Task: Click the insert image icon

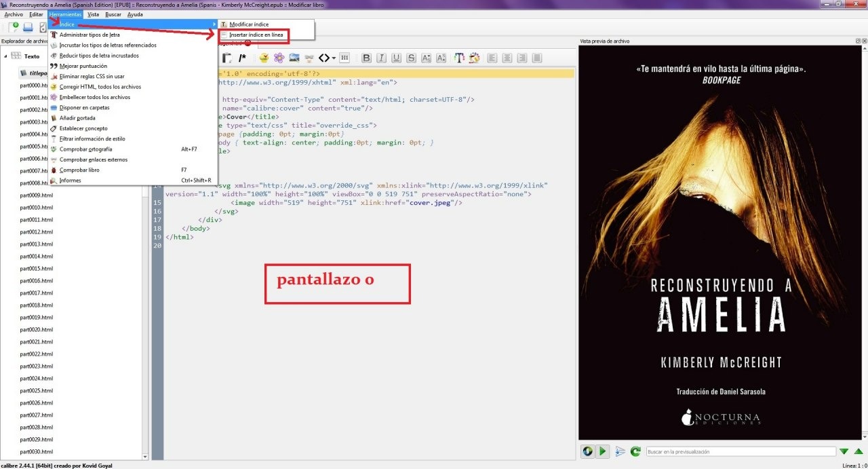Action: (294, 58)
